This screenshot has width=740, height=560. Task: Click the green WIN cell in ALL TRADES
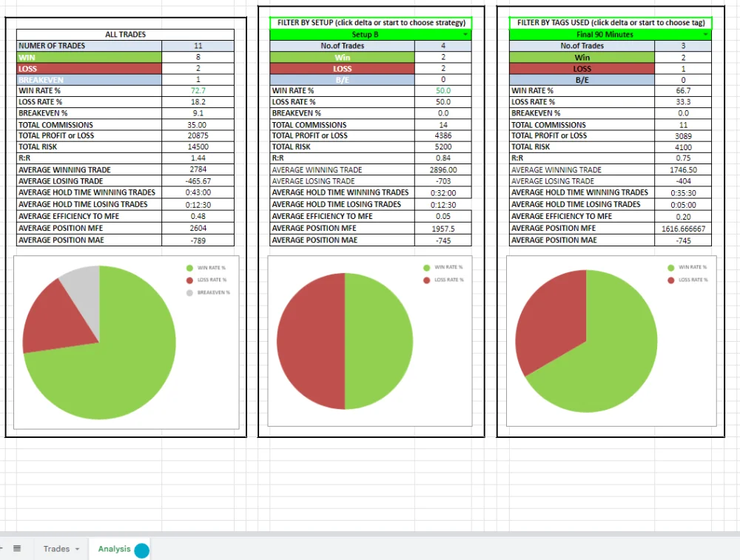90,57
